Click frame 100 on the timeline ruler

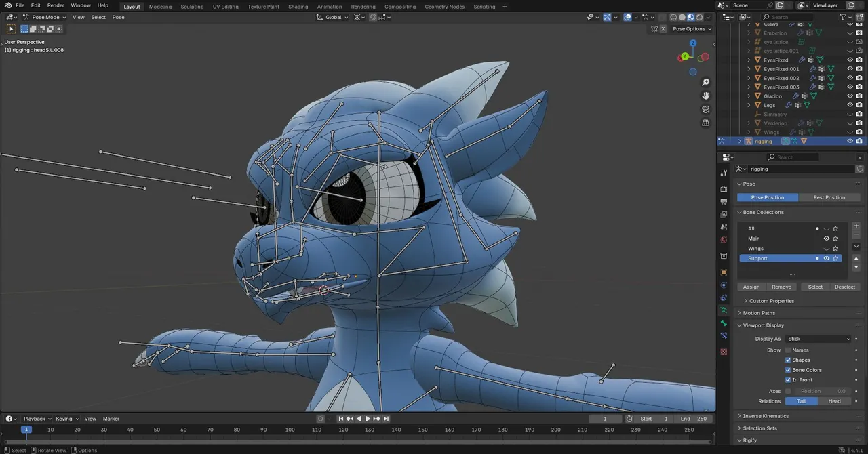click(x=290, y=430)
